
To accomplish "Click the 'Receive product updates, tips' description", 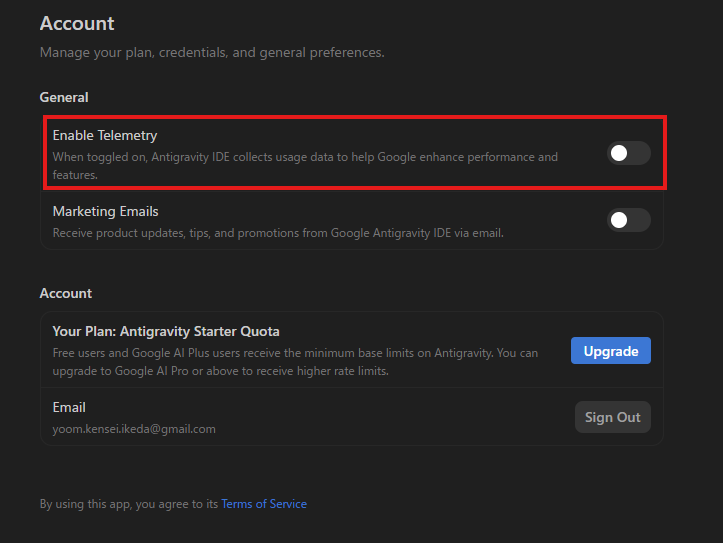I will click(x=278, y=233).
